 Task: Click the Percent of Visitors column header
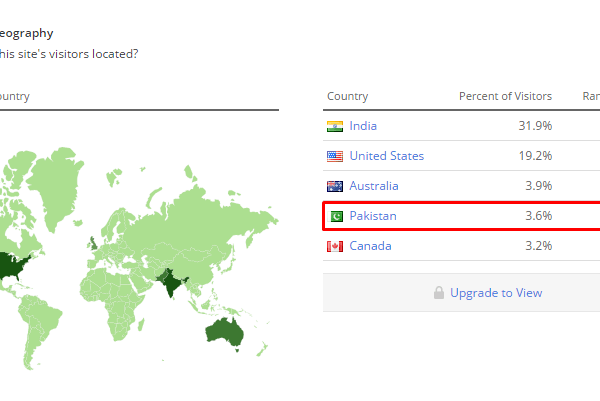click(x=505, y=96)
